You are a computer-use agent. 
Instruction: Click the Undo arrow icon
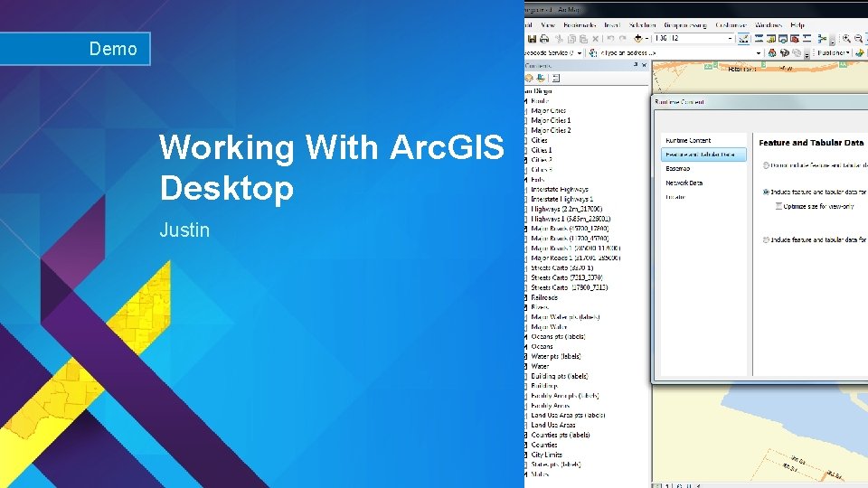coord(610,39)
